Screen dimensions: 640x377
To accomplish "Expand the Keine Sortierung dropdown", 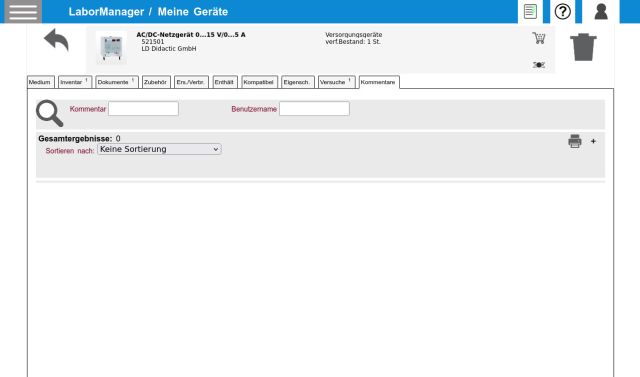I will point(159,149).
